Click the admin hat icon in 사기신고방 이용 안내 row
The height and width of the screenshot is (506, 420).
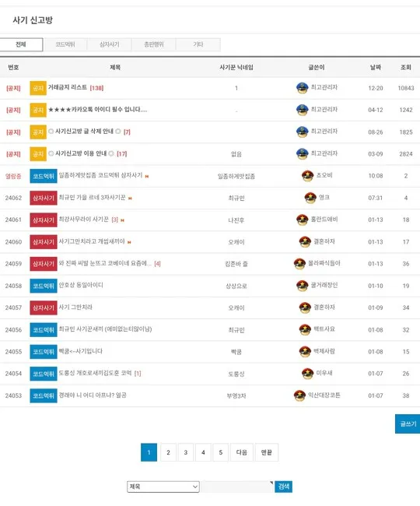(x=302, y=153)
